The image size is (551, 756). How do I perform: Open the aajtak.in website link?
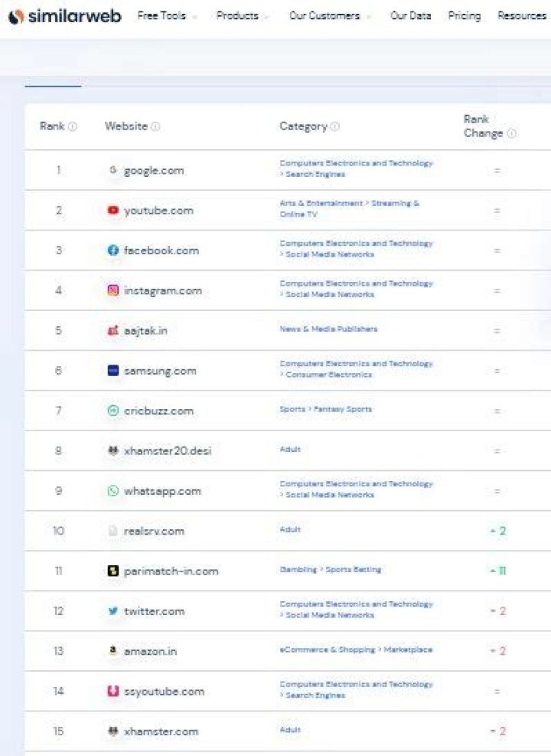[145, 331]
